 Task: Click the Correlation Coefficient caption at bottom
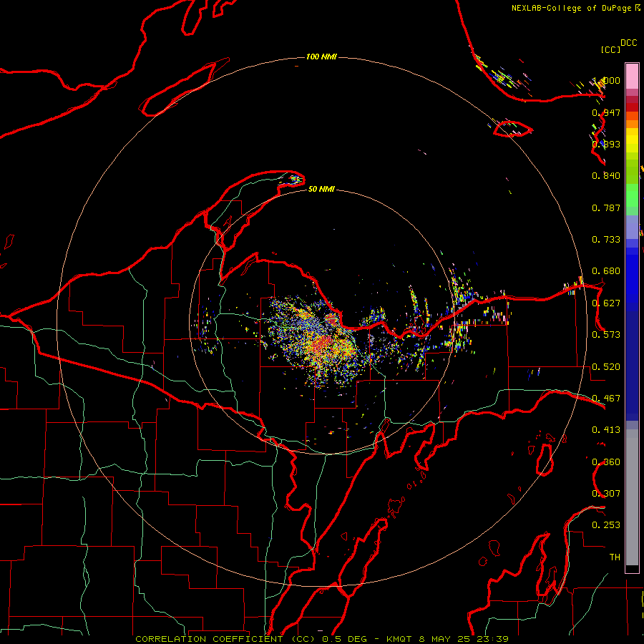321,639
